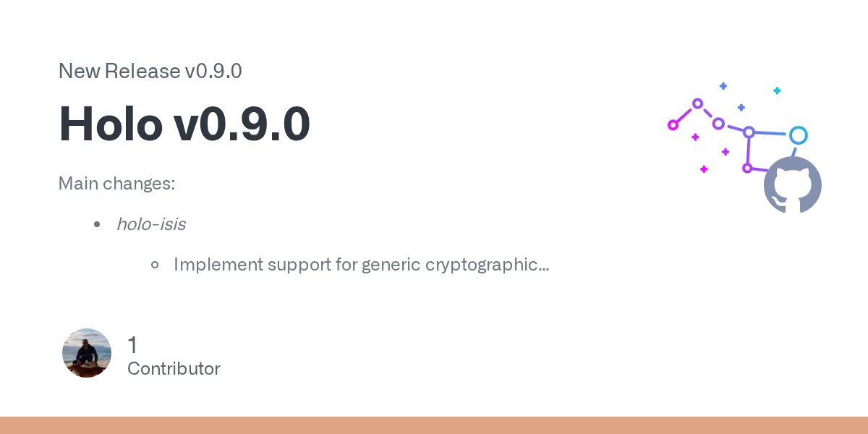Click the contributor count number 1
The width and height of the screenshot is (868, 434).
tap(132, 345)
